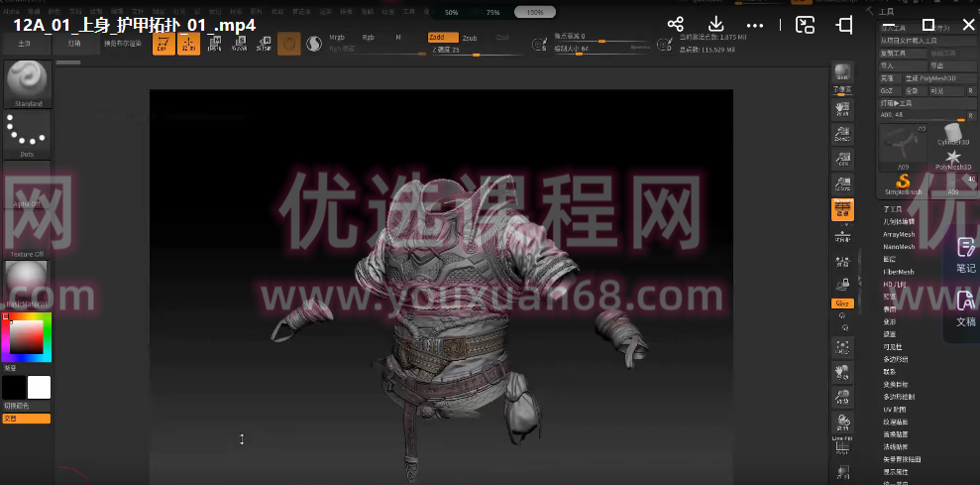The image size is (980, 485).
Task: Click the Zoom3D view icon
Action: tap(842, 398)
